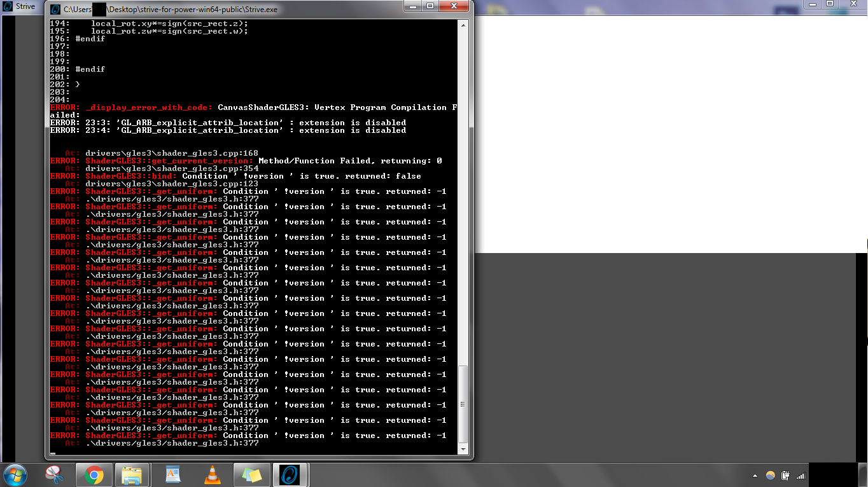Click the 'ShaderGLES3::bind:' red text

(131, 176)
